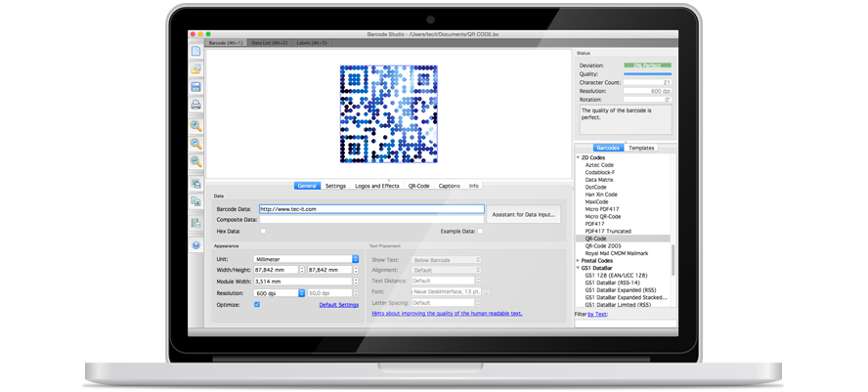This screenshot has width=868, height=392.
Task: Select the Barcode (Alt+1) tab
Action: pos(225,43)
